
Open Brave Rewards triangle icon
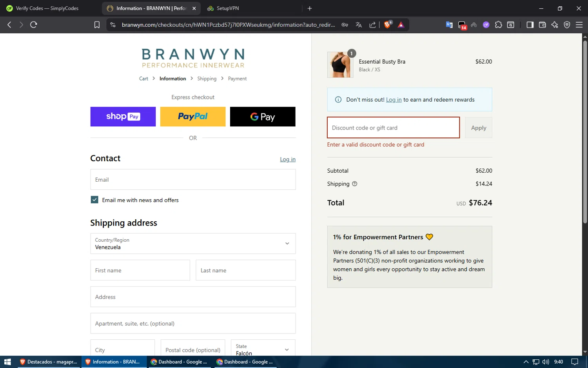point(401,25)
